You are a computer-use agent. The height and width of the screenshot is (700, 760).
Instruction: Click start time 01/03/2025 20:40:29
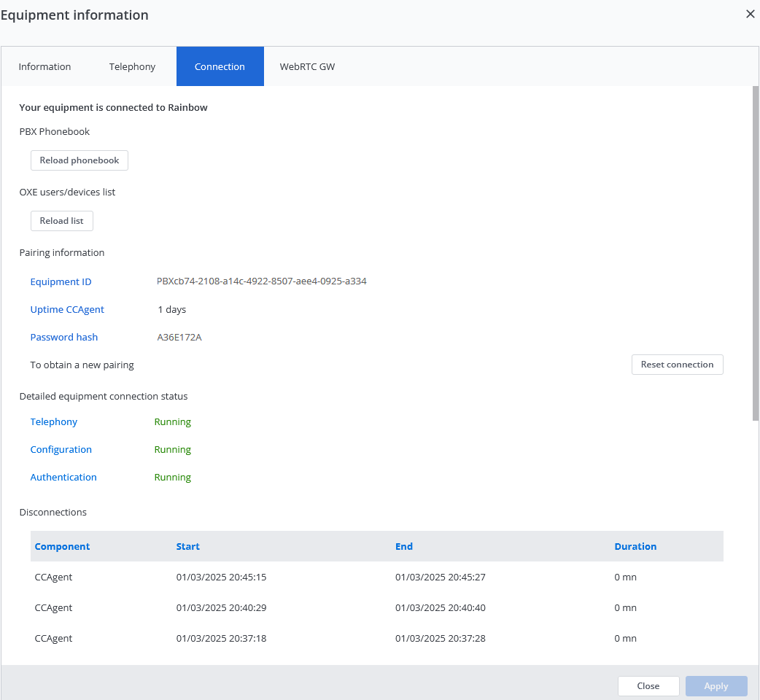[x=222, y=607]
